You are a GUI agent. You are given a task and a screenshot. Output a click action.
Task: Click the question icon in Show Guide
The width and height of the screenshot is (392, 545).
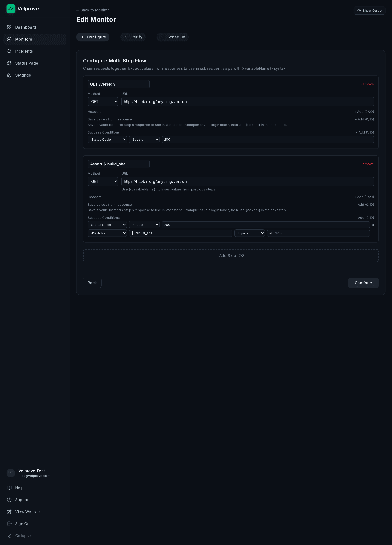[359, 11]
